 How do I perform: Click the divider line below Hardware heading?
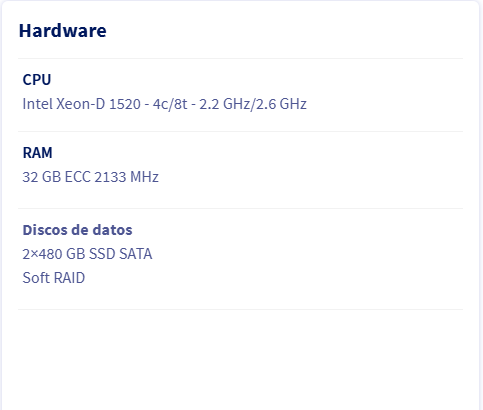(240, 59)
